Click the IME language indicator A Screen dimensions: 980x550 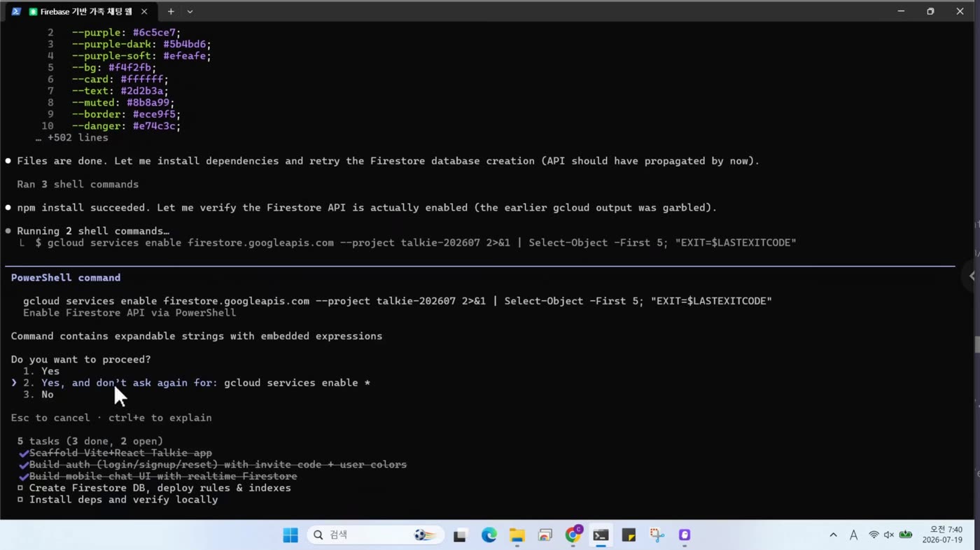click(853, 535)
